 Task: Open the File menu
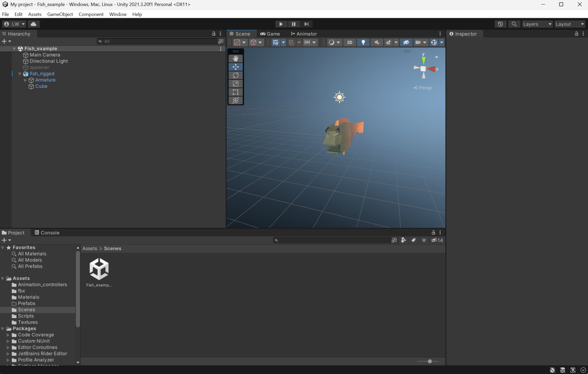[x=6, y=14]
